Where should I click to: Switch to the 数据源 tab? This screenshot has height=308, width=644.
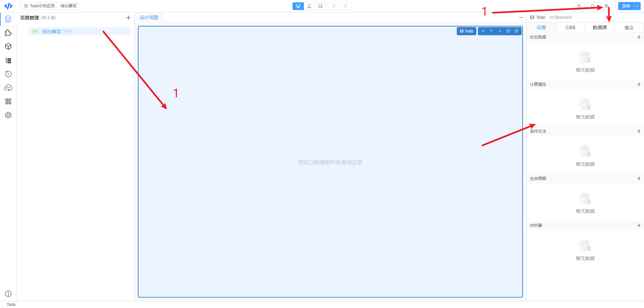[599, 27]
